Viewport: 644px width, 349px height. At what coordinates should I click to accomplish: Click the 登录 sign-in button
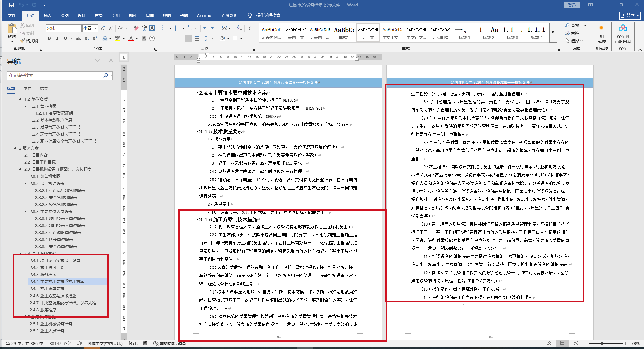click(572, 5)
